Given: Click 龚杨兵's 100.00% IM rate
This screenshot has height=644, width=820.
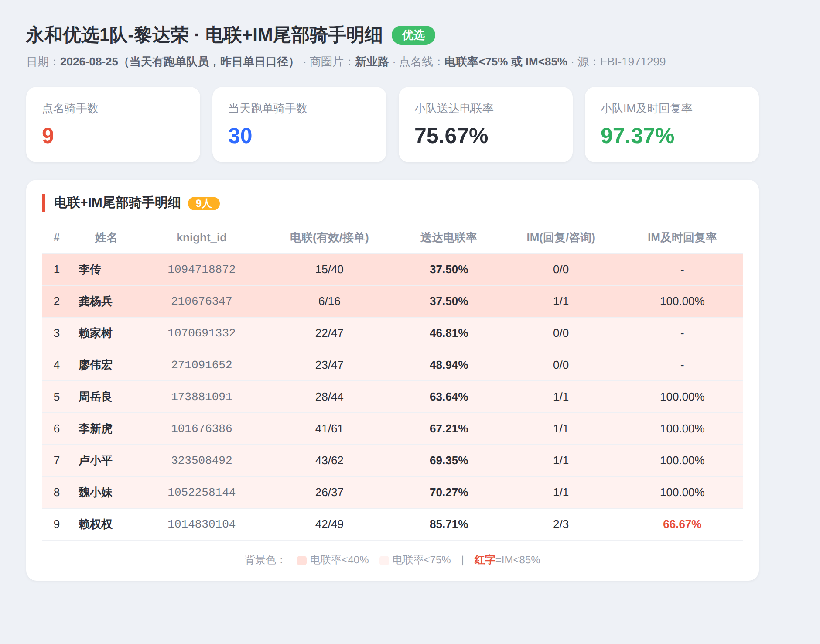Looking at the screenshot, I should (682, 301).
